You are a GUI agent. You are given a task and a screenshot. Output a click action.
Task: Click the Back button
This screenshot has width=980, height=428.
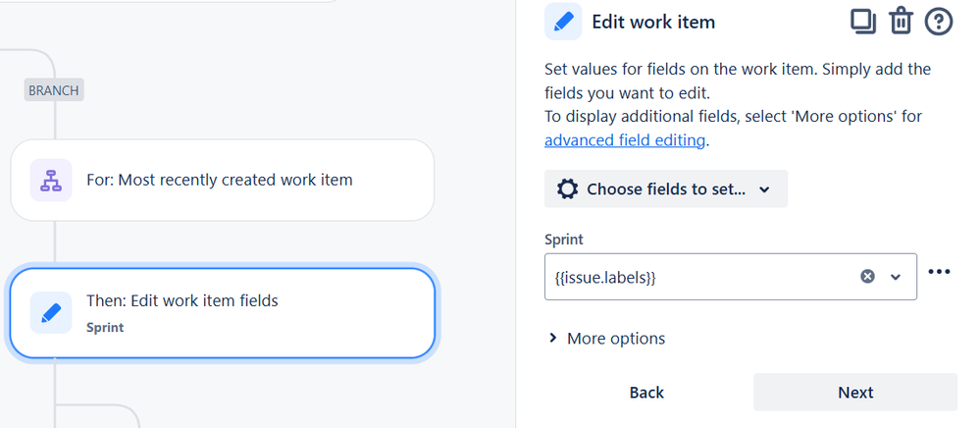click(646, 393)
